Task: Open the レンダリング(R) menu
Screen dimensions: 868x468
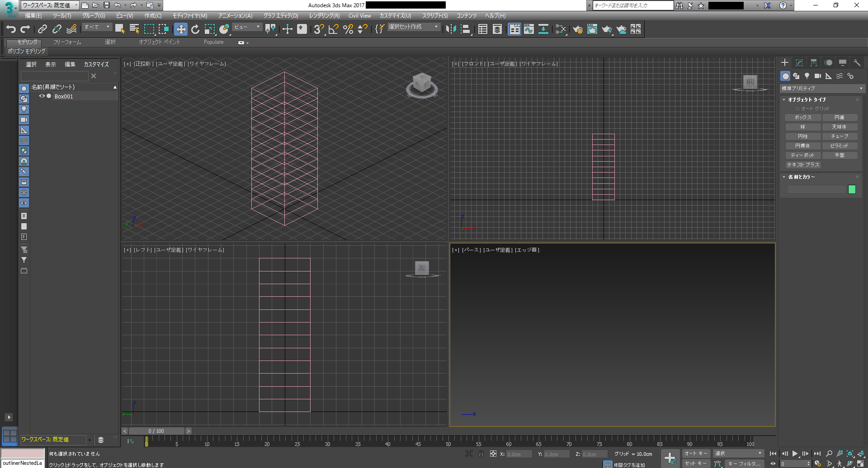Action: 324,16
